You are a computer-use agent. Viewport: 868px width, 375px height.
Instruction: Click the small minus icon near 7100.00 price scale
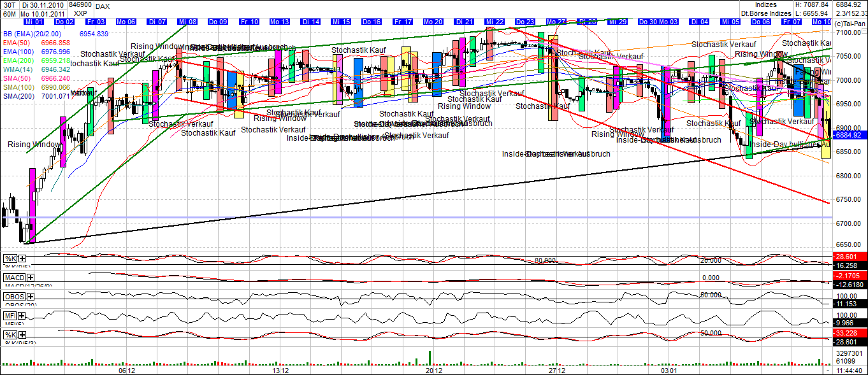864,31
